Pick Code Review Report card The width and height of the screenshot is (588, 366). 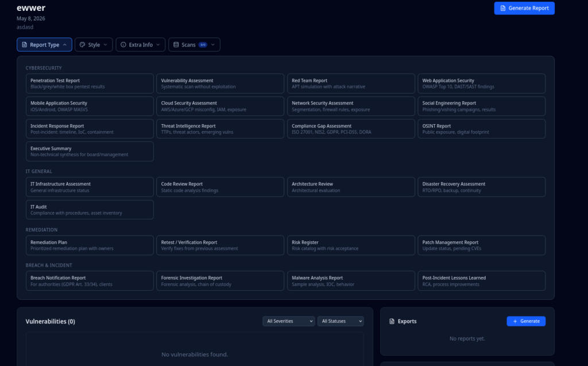pyautogui.click(x=220, y=187)
